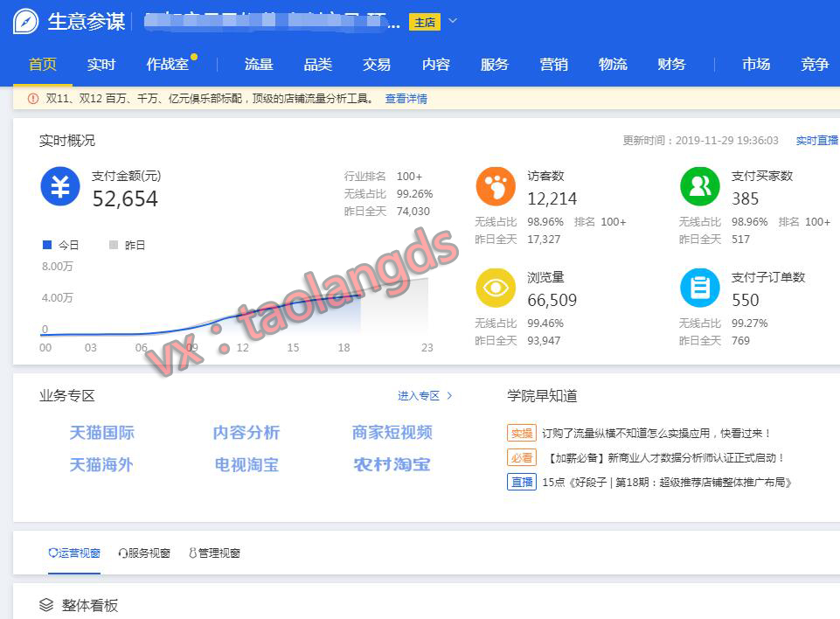Click the 进入专区 link

[x=419, y=395]
